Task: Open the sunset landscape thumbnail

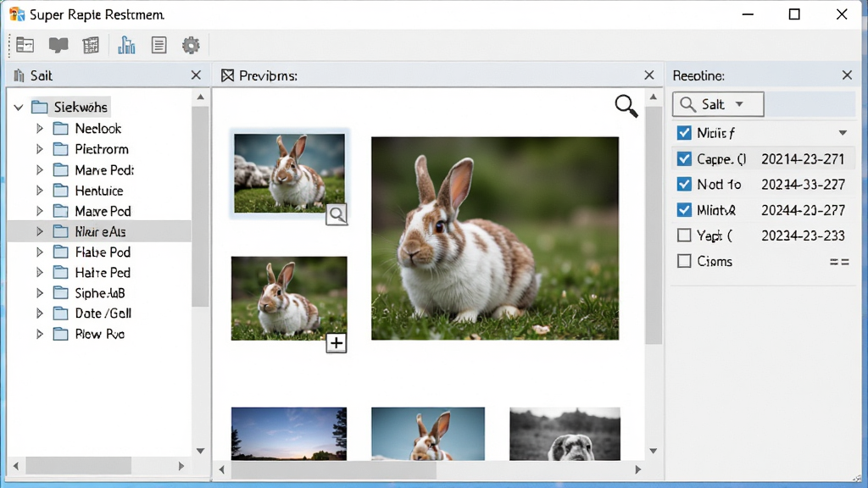Action: click(x=289, y=434)
